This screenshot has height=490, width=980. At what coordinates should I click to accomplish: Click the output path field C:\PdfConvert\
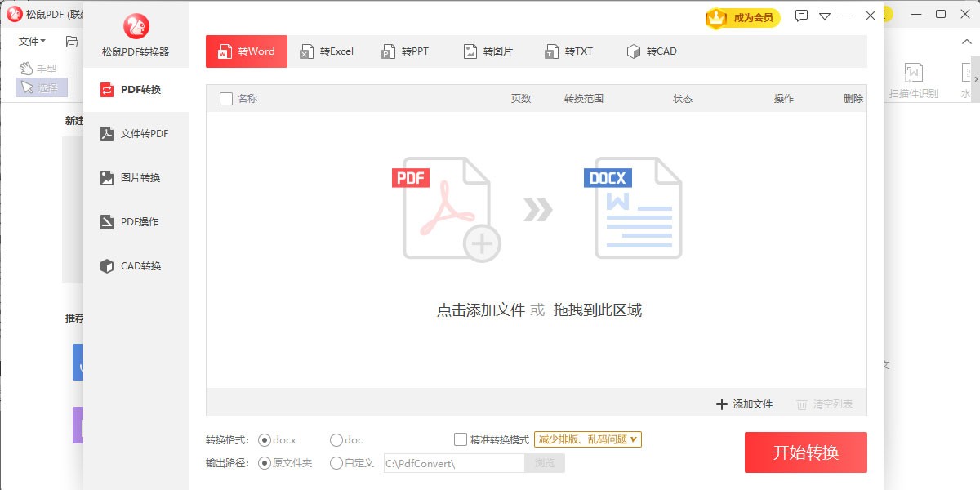(x=452, y=463)
